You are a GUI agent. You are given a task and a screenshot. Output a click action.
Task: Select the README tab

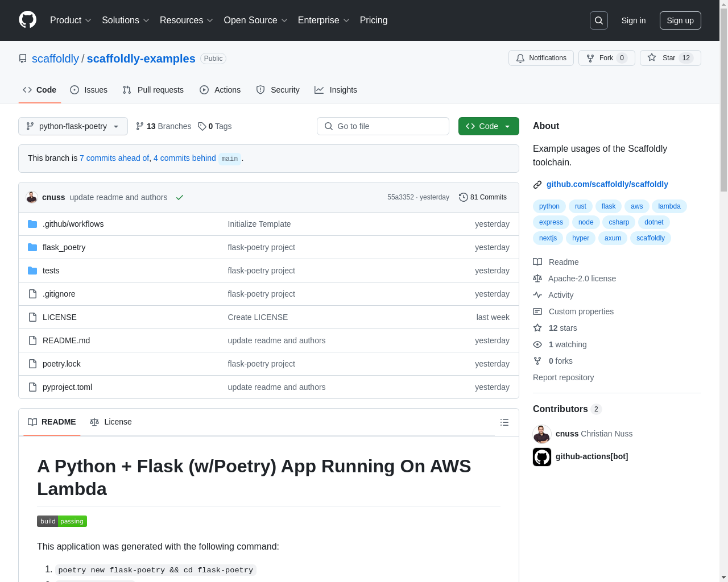52,422
